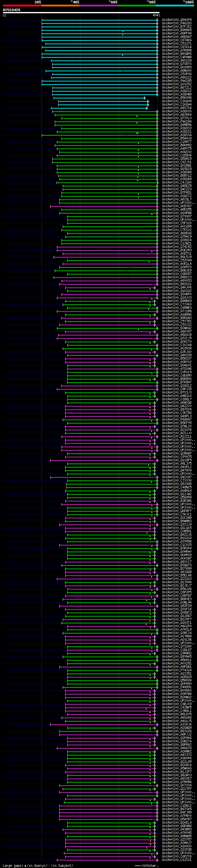This screenshot has height=868, width=197.
Task: Click the UniRef100_Q74CM2 label
Action: 177,247
